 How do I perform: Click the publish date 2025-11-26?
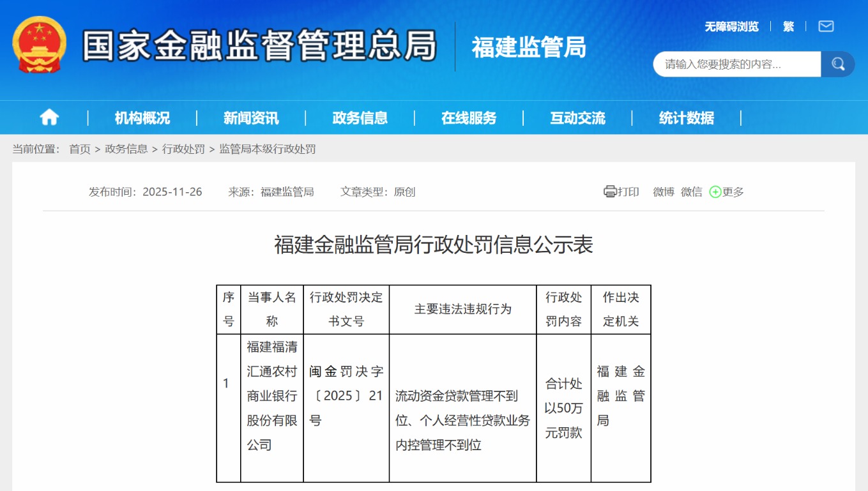pos(172,192)
